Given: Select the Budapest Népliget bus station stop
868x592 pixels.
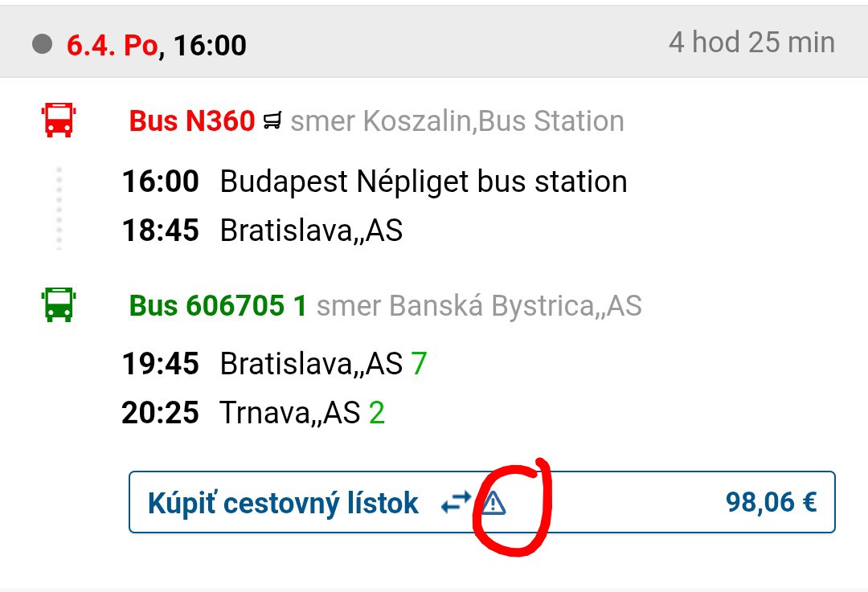Looking at the screenshot, I should 424,182.
